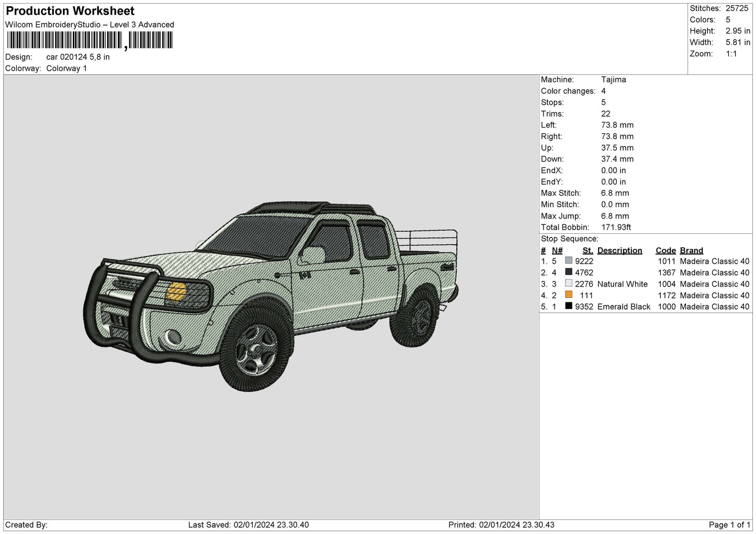Click the Up value 37.5 mm
Image resolution: width=756 pixels, height=534 pixels.
click(617, 148)
